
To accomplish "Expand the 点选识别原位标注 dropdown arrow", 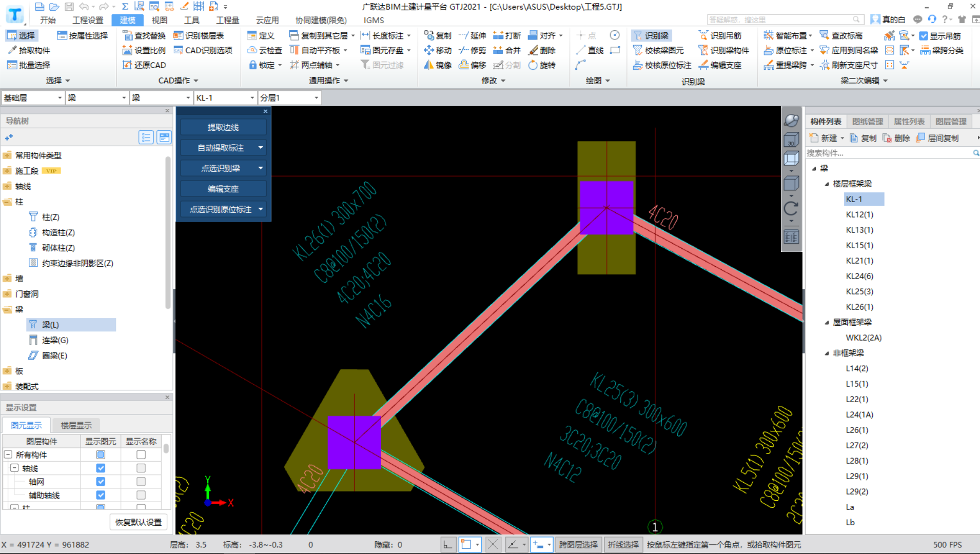I will click(261, 209).
